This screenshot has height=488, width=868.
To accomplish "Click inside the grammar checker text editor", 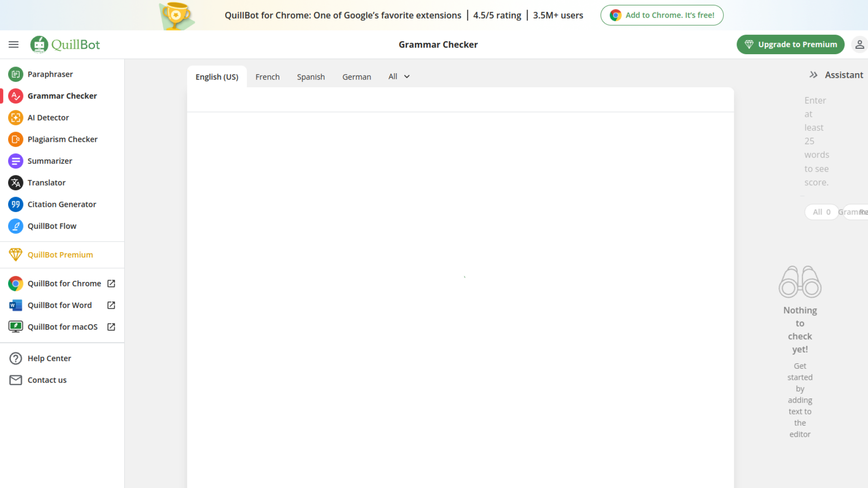I will (x=460, y=271).
